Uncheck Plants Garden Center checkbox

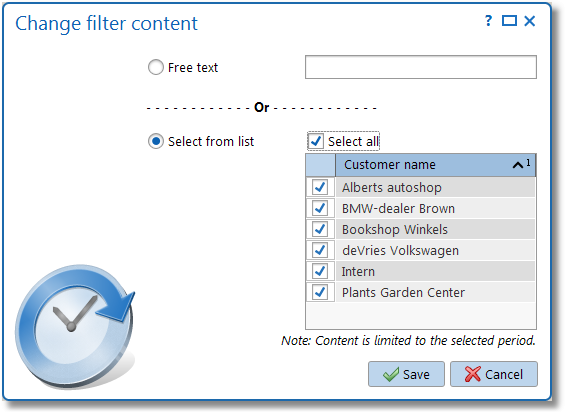(320, 292)
